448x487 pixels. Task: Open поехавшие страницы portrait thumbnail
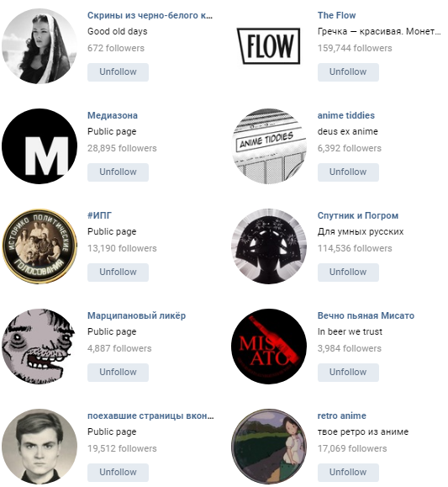(40, 447)
